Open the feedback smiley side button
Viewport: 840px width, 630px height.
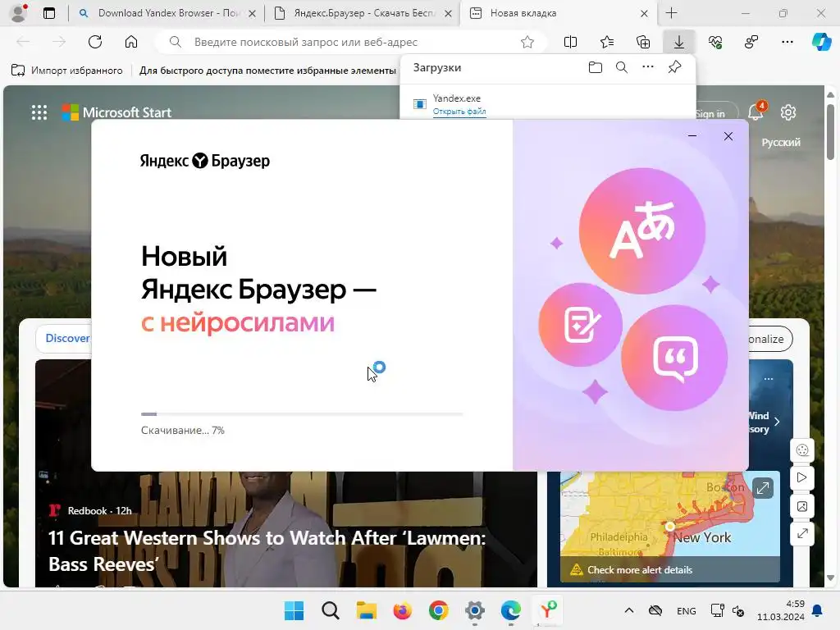point(802,450)
